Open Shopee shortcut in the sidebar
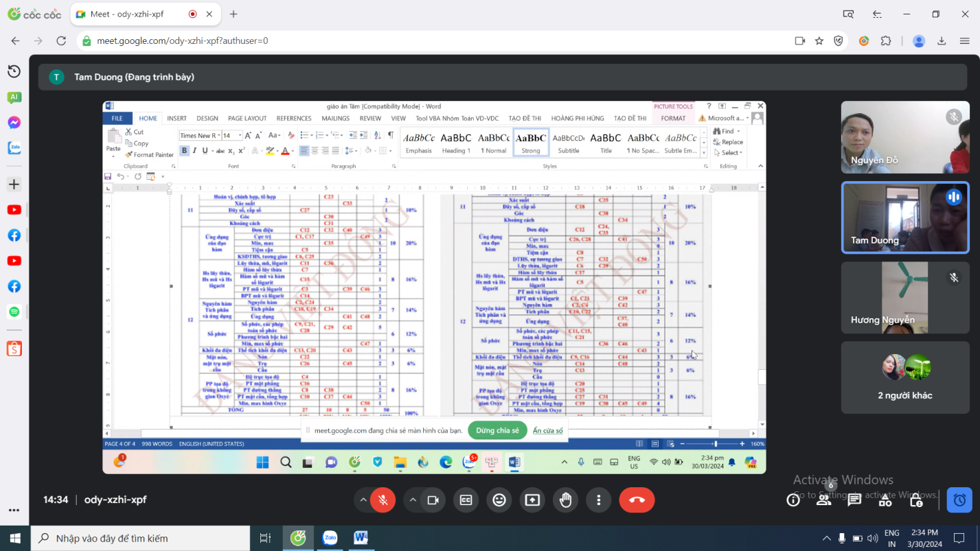This screenshot has height=551, width=980. (14, 349)
